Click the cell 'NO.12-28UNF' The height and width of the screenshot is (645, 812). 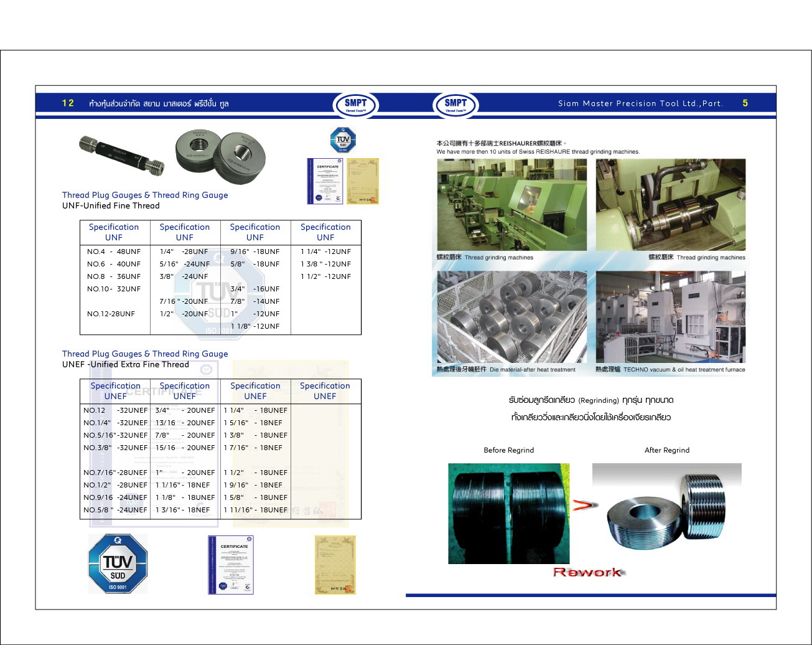click(x=111, y=314)
